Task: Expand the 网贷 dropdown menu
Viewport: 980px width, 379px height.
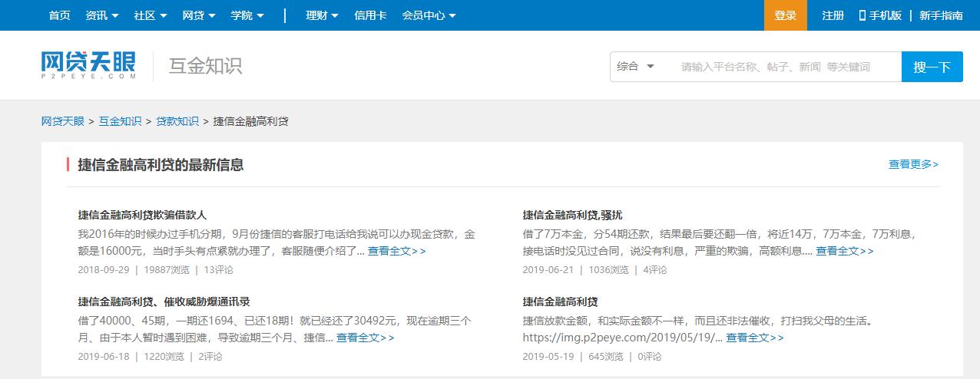Action: point(199,15)
